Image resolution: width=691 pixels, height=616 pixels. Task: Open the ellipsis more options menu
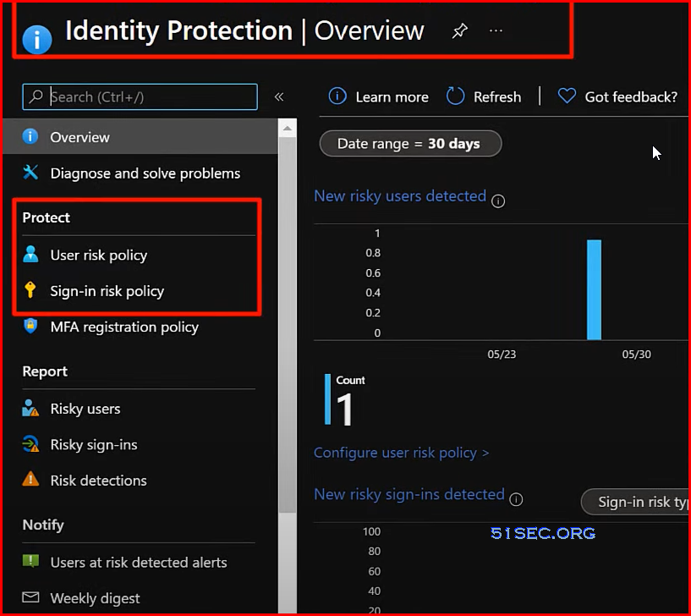(x=496, y=30)
